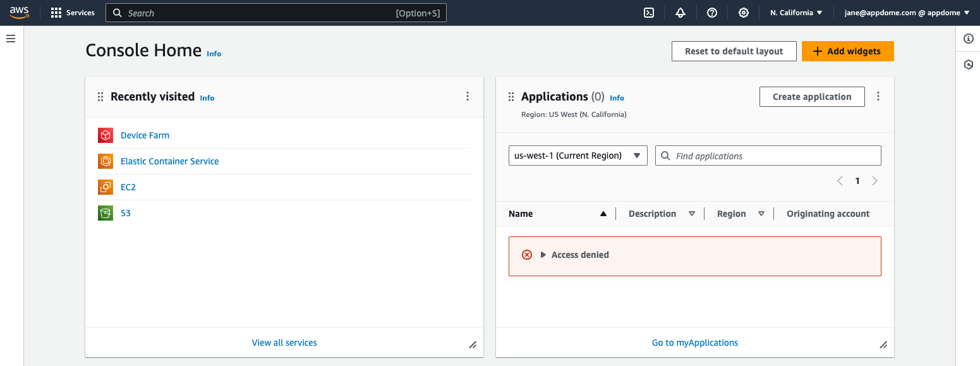Open the notifications bell

point(681,12)
